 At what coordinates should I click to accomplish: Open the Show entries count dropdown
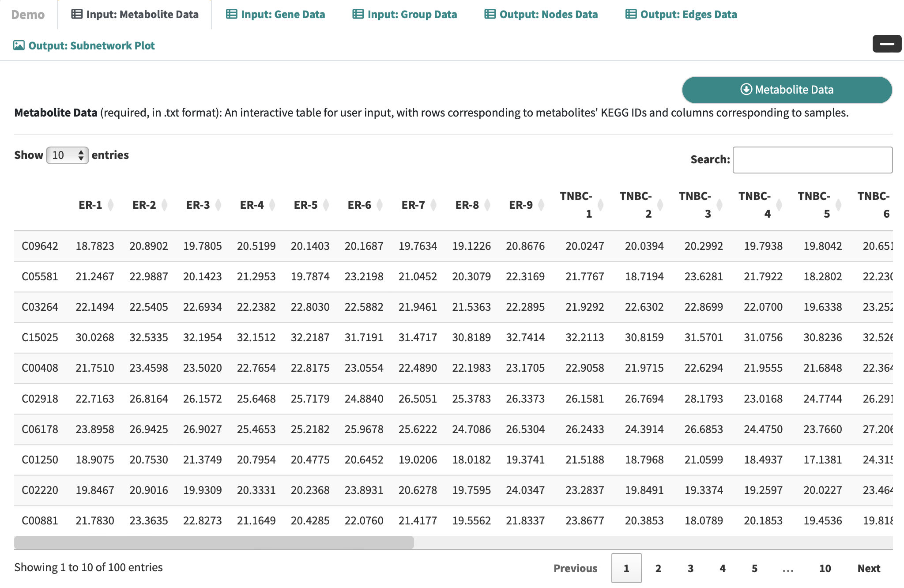point(68,155)
